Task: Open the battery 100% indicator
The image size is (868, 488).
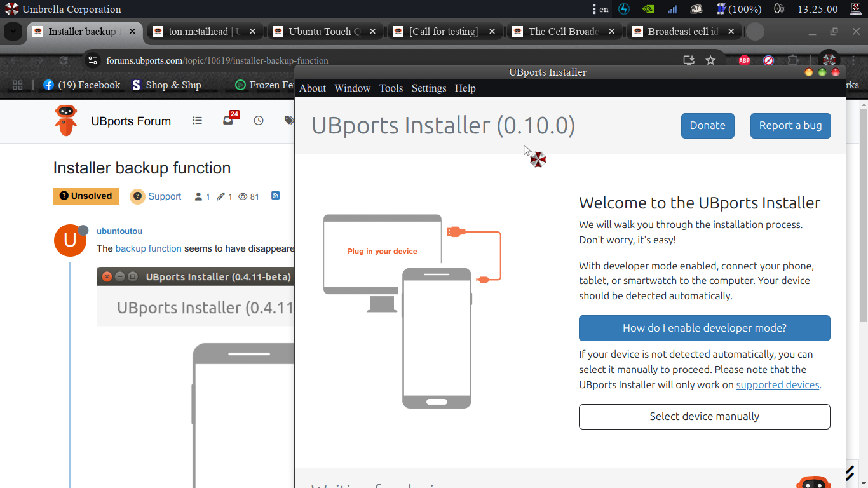Action: pyautogui.click(x=739, y=9)
